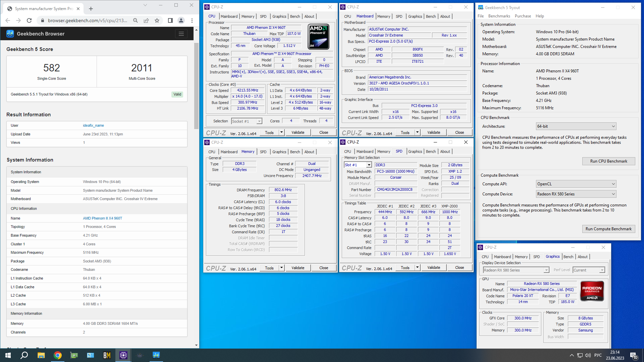Toggle the Chrome side panel icon
Viewport: 644px width, 362px height.
coord(170,20)
